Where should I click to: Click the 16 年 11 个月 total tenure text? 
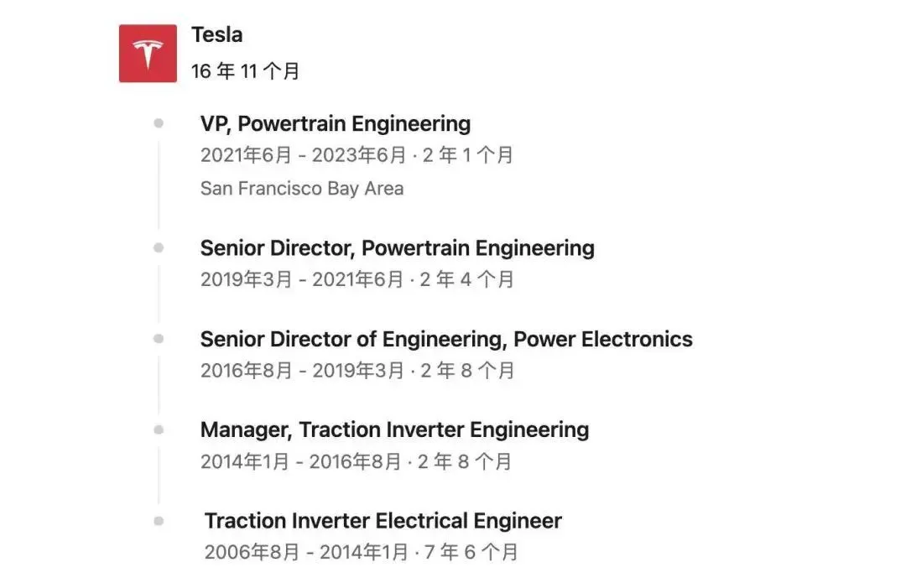[x=245, y=71]
